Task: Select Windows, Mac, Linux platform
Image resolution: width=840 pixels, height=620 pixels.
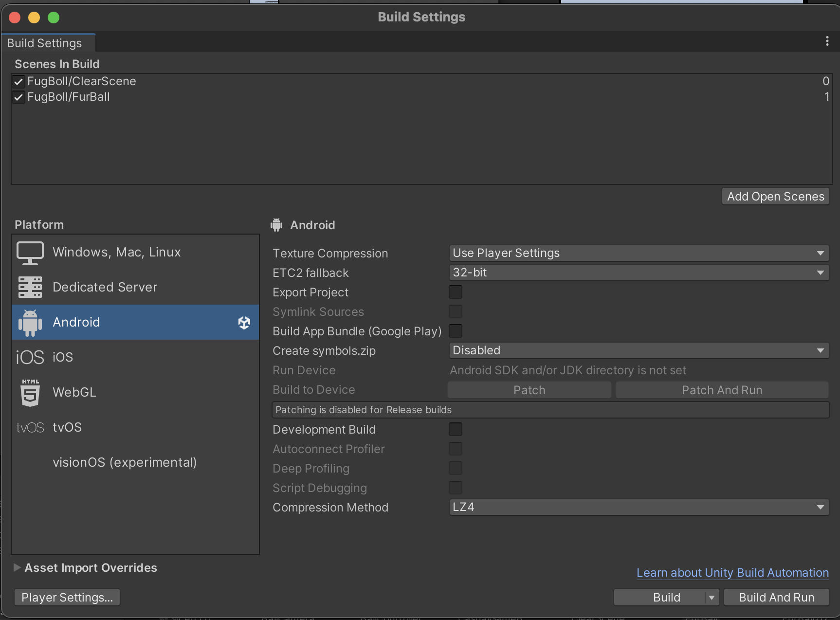Action: [x=135, y=253]
